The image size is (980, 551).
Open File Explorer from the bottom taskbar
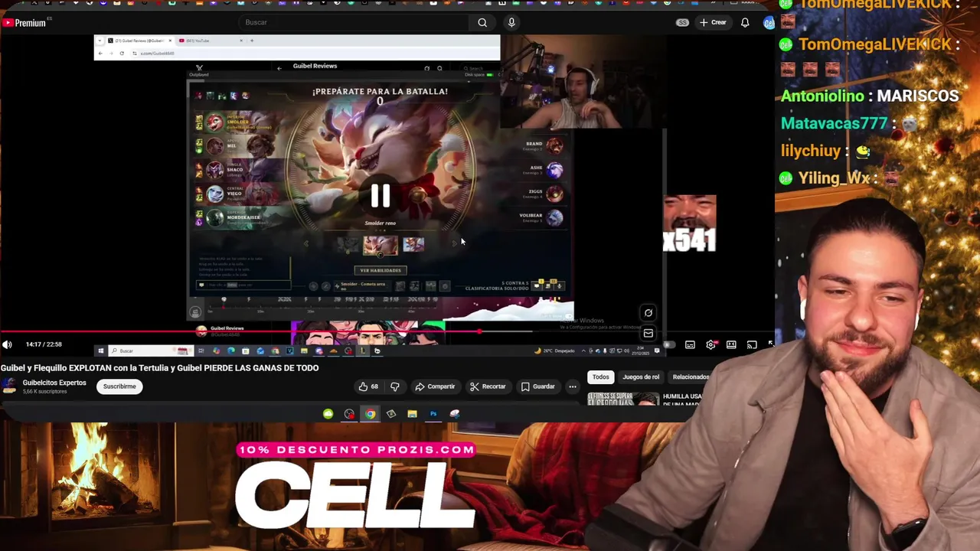click(412, 414)
